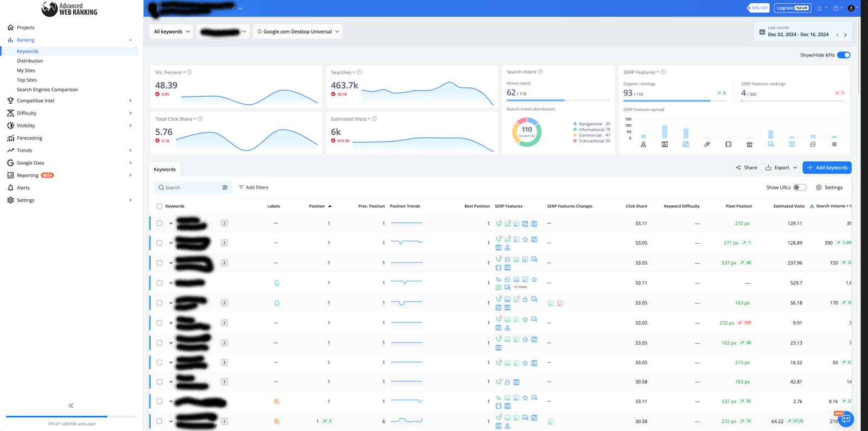Collapse the sidebar with double-chevron icon

coord(71,405)
